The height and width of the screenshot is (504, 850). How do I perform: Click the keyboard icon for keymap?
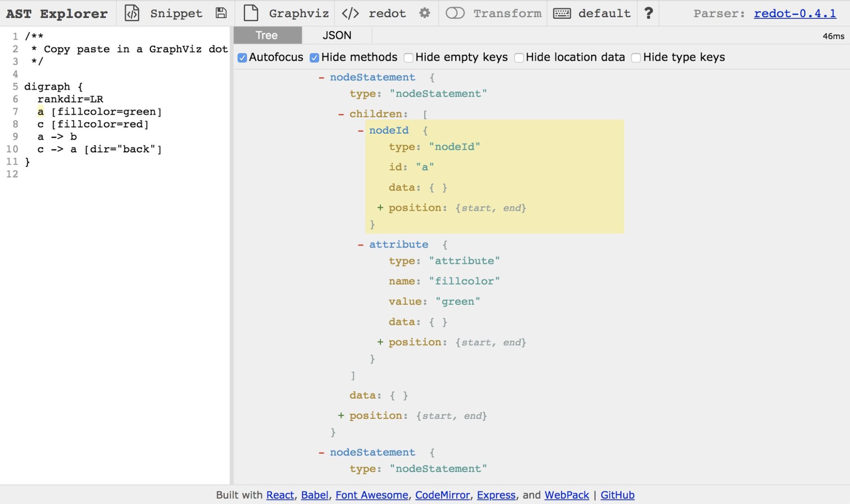562,13
